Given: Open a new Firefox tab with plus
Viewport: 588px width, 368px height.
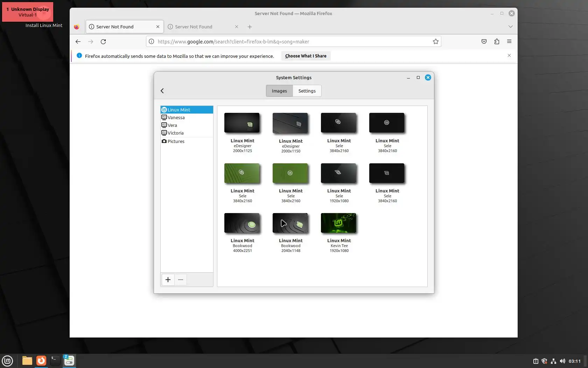Looking at the screenshot, I should coord(250,27).
